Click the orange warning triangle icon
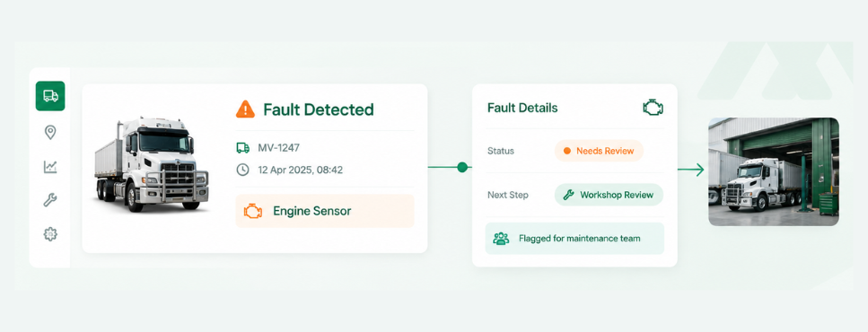This screenshot has width=868, height=332. [245, 109]
